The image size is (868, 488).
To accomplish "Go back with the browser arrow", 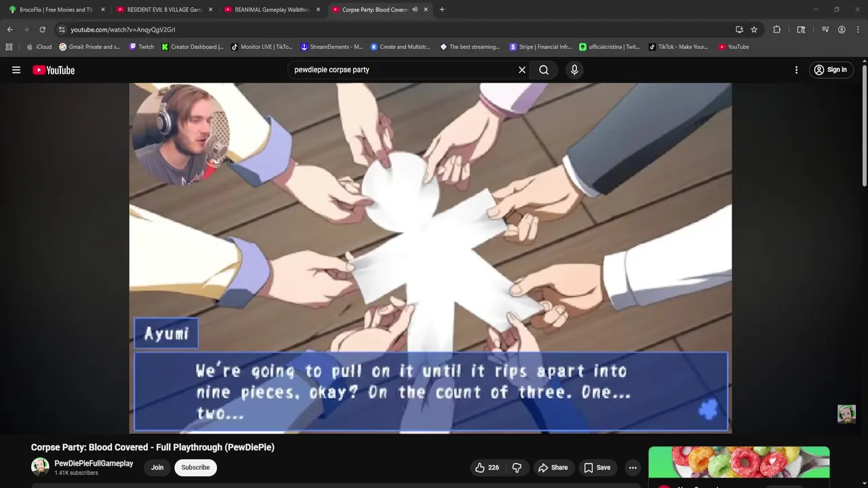I will pos(9,30).
